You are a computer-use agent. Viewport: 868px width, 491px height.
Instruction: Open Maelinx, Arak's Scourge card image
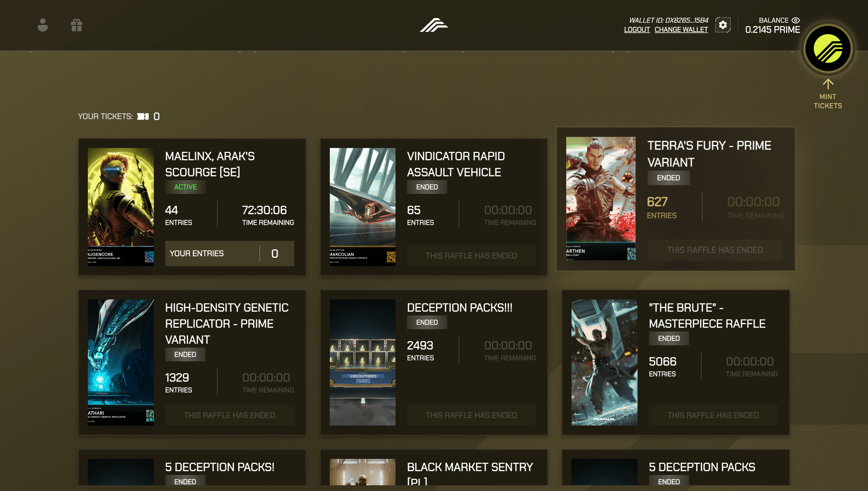click(121, 207)
